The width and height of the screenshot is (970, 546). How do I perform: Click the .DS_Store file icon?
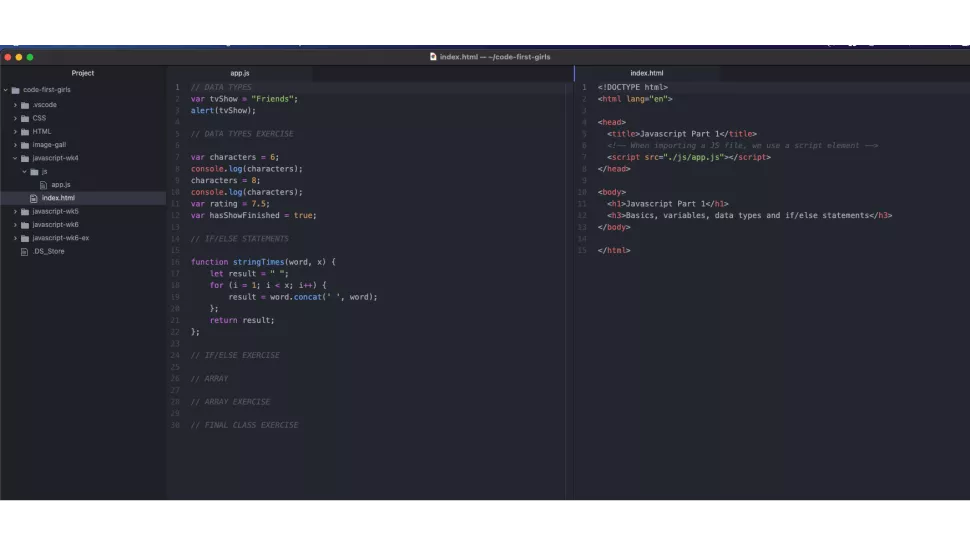click(24, 252)
